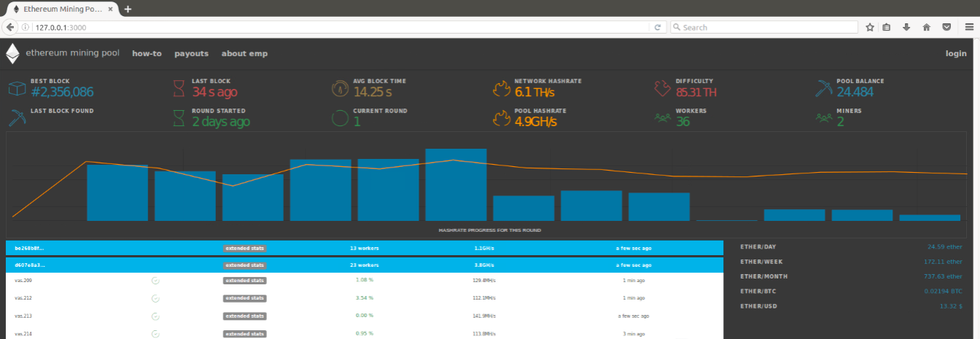Click worker name vas.213

pos(23,316)
